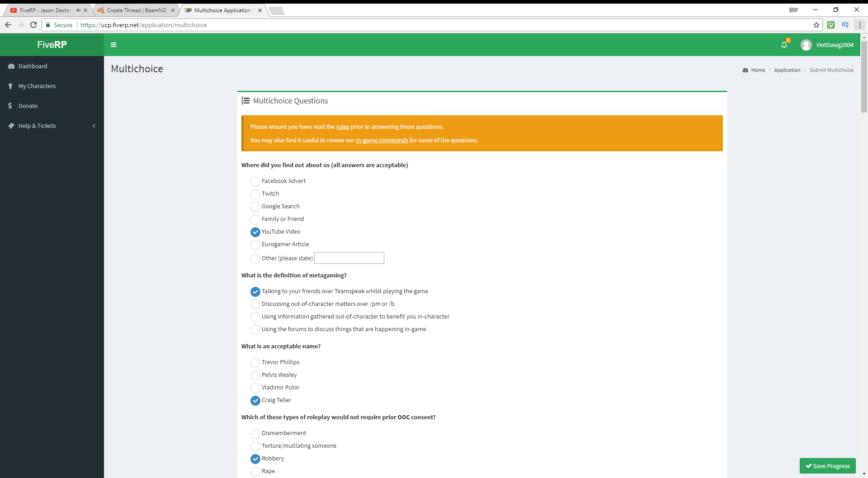Viewport: 868px width, 478px height.
Task: Click the browser forward arrow
Action: [21, 25]
